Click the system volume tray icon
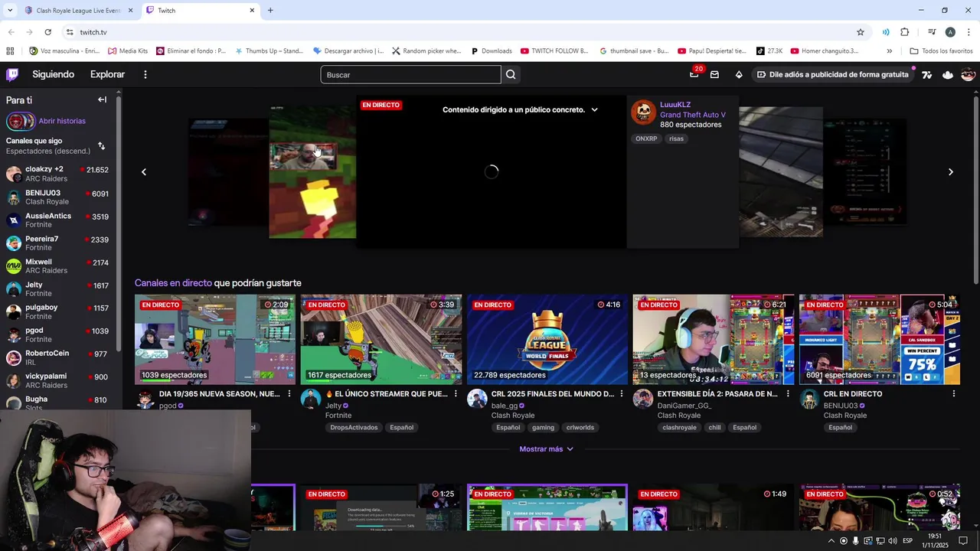This screenshot has width=980, height=551. 893,541
